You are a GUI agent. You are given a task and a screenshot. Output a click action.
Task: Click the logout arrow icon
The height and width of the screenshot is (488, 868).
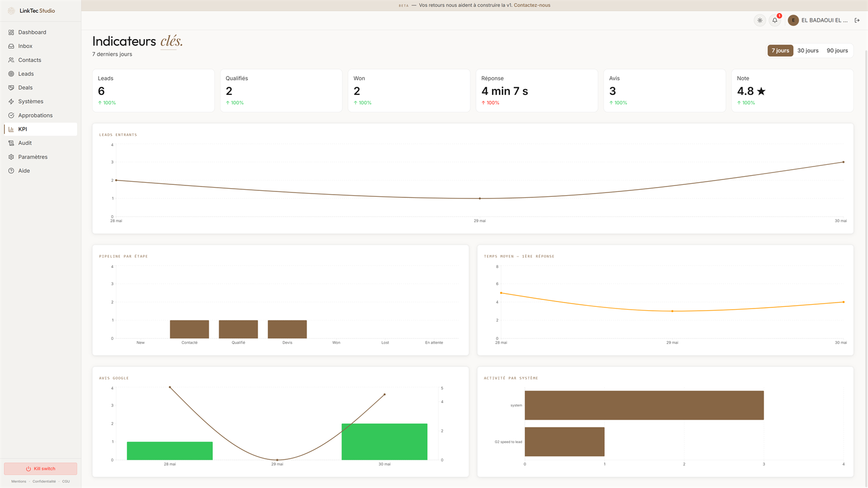[857, 21]
